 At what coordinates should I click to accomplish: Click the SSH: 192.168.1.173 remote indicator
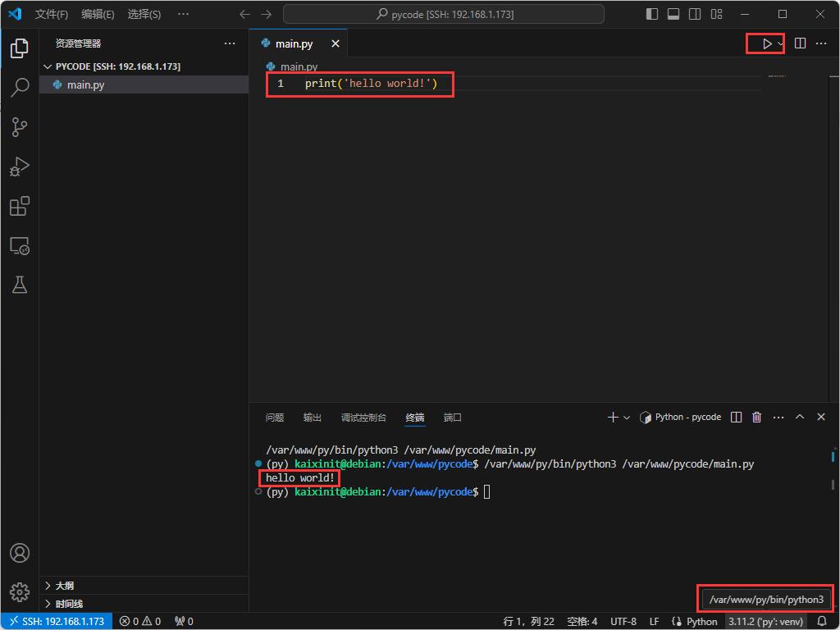56,621
